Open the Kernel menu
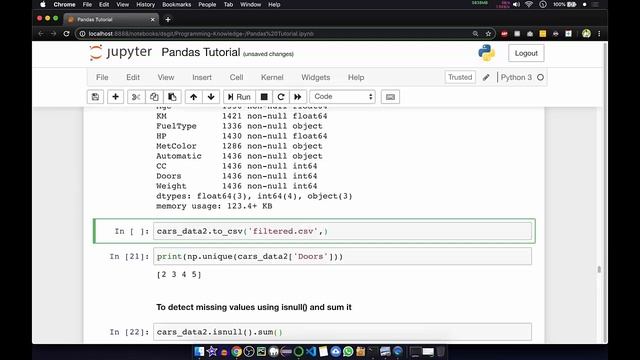The height and width of the screenshot is (360, 640). click(x=272, y=77)
